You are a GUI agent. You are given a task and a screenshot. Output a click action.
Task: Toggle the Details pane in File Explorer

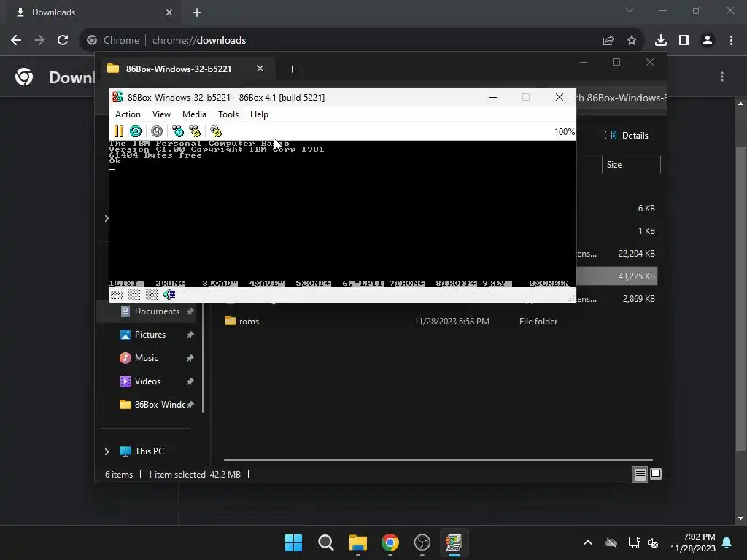tap(627, 135)
